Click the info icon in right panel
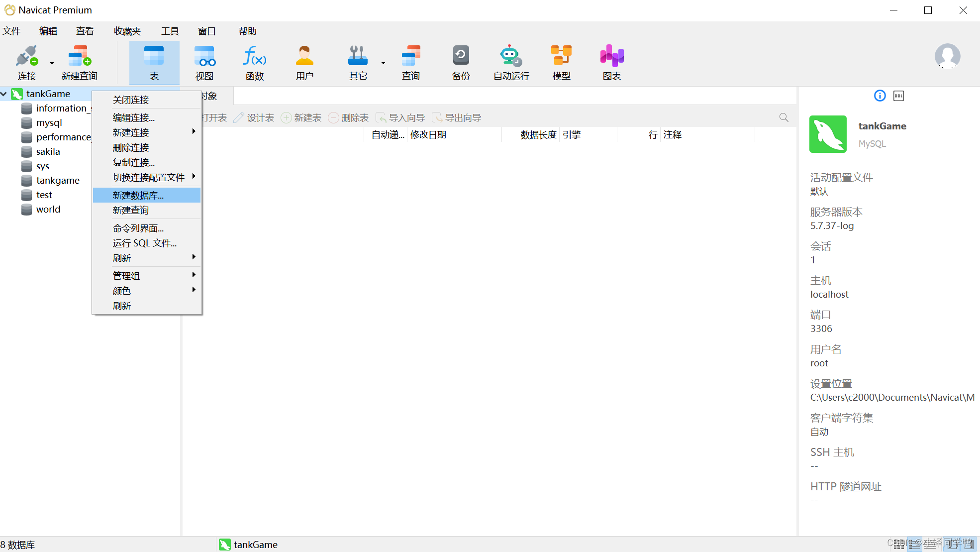 point(880,96)
